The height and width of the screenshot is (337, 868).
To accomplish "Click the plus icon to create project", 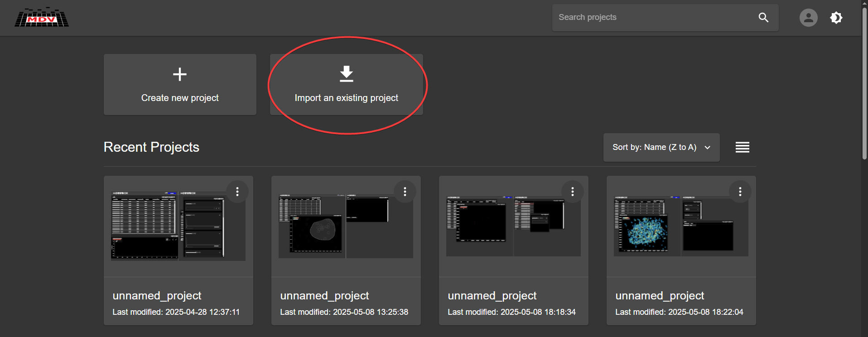I will [180, 74].
